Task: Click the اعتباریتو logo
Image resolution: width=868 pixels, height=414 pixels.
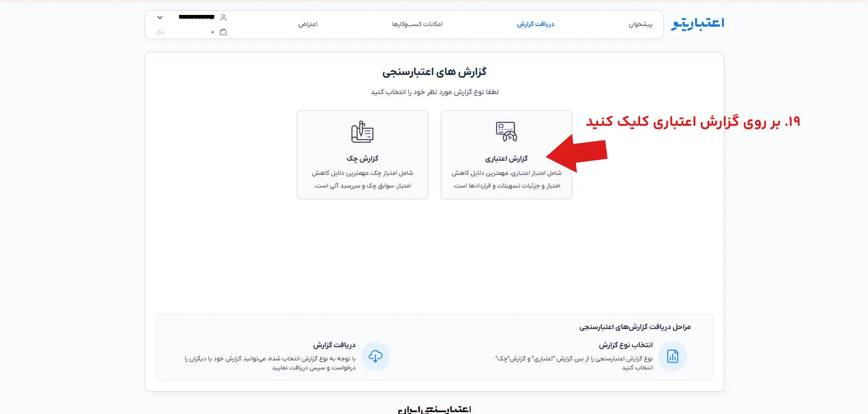Action: click(698, 24)
